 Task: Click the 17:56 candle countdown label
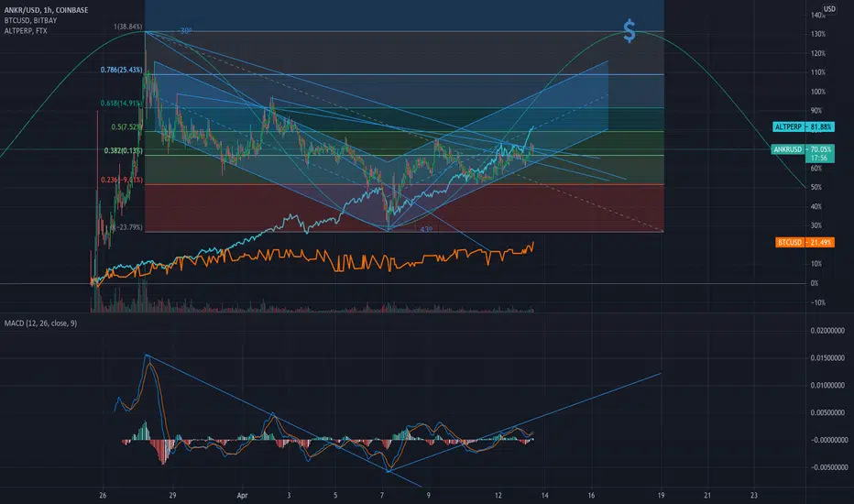[x=819, y=158]
